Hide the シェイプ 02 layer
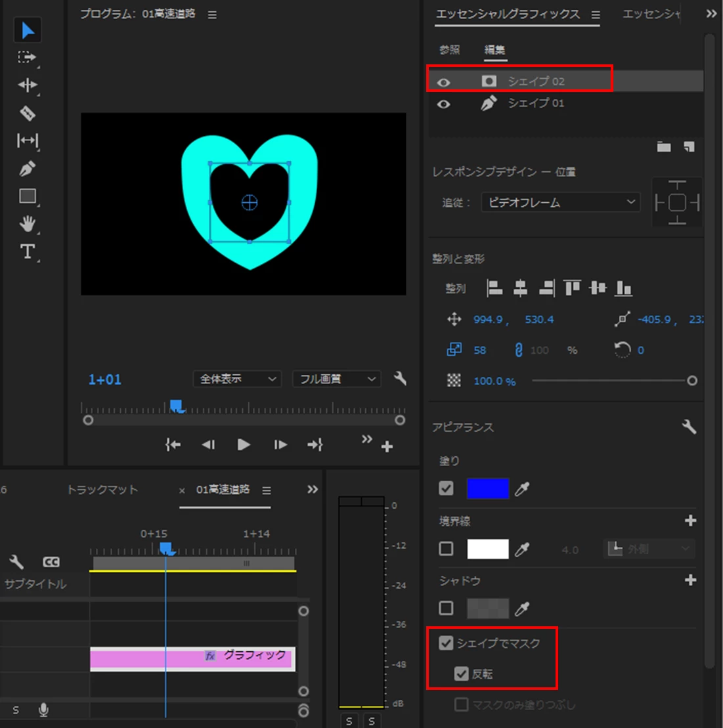This screenshot has width=723, height=728. (443, 82)
